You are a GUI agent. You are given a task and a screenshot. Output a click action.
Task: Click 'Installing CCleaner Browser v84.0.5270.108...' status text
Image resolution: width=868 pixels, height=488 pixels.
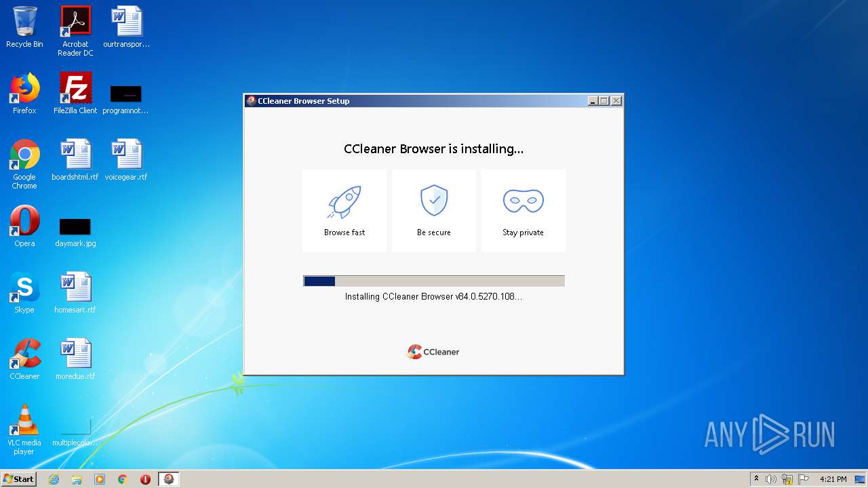point(433,296)
